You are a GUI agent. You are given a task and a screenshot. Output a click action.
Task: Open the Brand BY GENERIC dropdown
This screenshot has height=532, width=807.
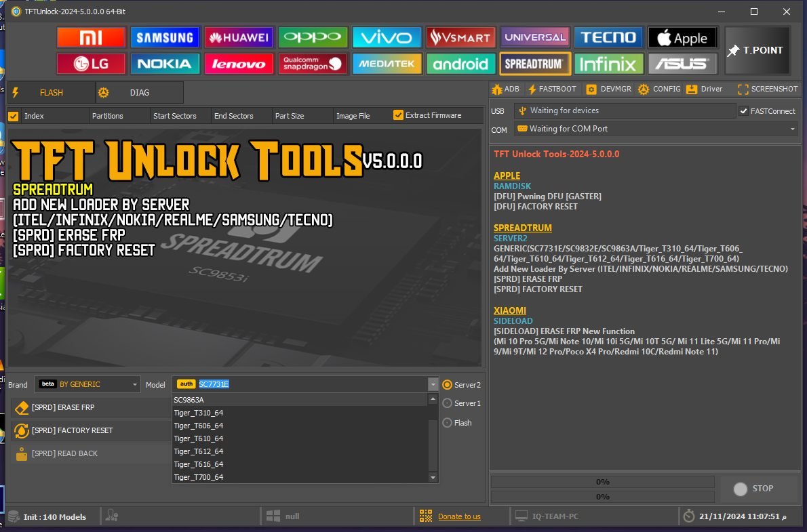87,384
